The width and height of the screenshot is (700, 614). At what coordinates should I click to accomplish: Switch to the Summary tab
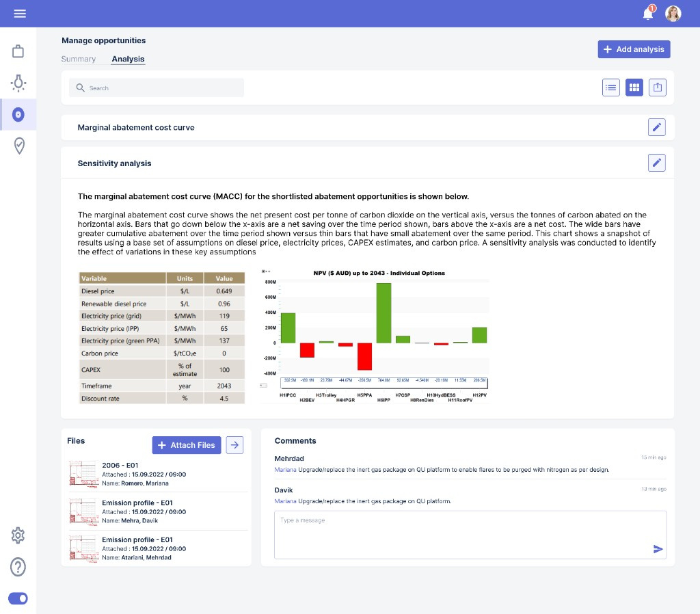(x=79, y=59)
